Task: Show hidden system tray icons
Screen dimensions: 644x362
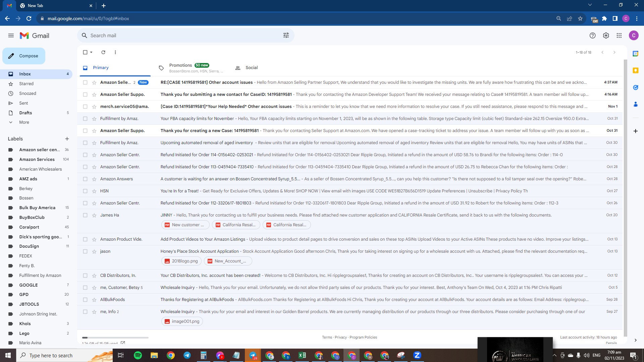Action: (x=554, y=355)
